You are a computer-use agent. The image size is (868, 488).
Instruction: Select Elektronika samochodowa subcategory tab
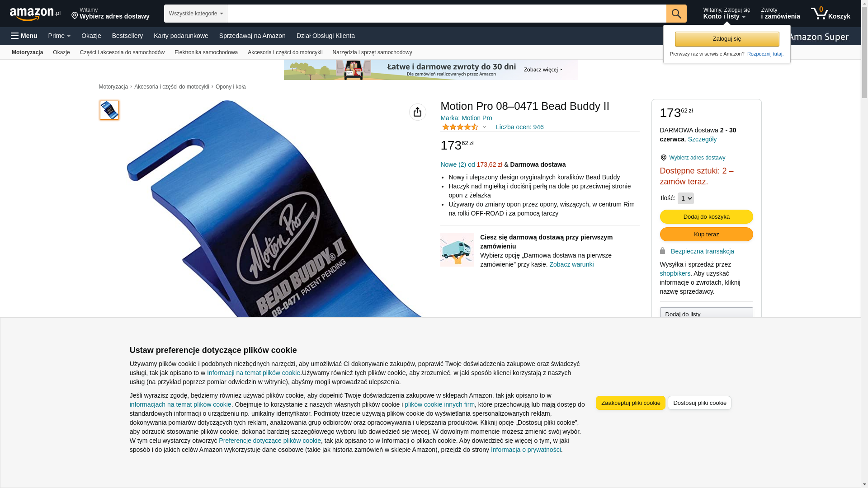click(206, 52)
